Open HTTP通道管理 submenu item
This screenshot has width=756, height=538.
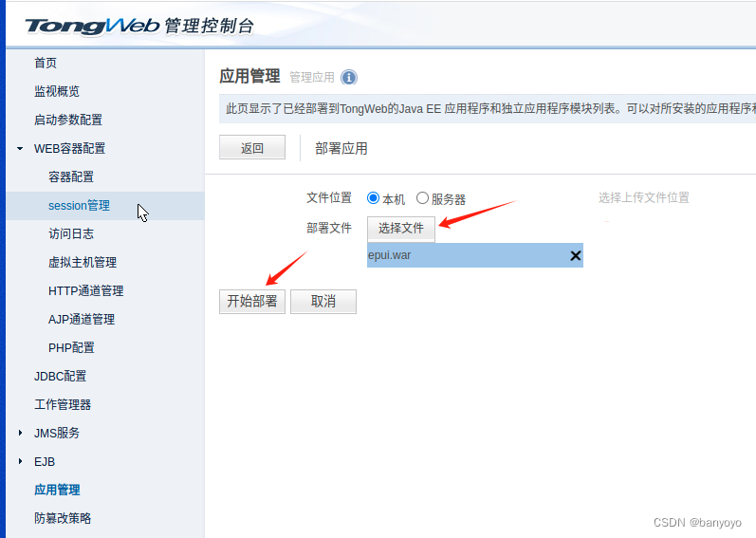[x=85, y=290]
